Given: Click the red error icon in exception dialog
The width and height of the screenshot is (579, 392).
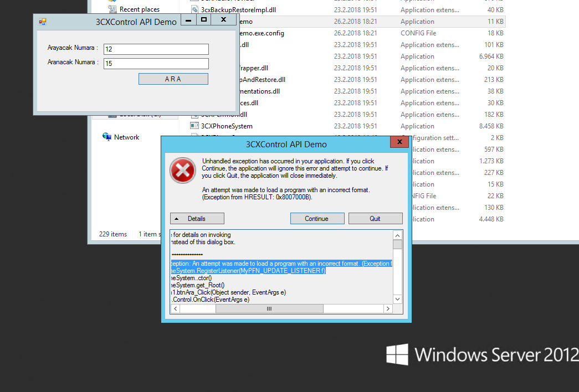Looking at the screenshot, I should [x=183, y=171].
